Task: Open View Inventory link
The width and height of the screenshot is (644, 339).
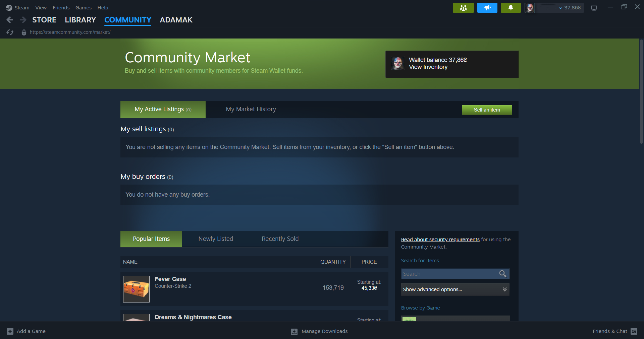Action: 428,67
